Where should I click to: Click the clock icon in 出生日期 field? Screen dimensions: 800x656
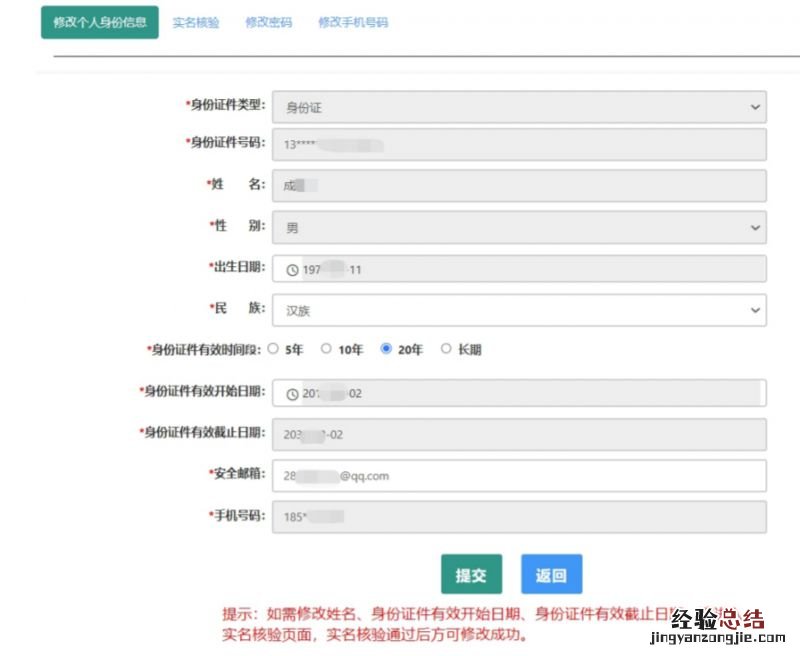292,270
